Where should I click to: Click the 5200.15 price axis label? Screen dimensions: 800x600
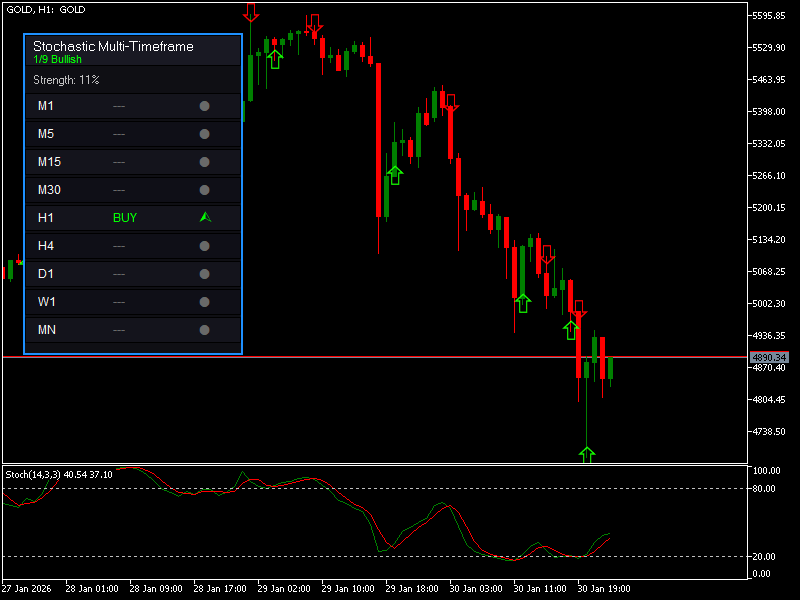pos(769,208)
